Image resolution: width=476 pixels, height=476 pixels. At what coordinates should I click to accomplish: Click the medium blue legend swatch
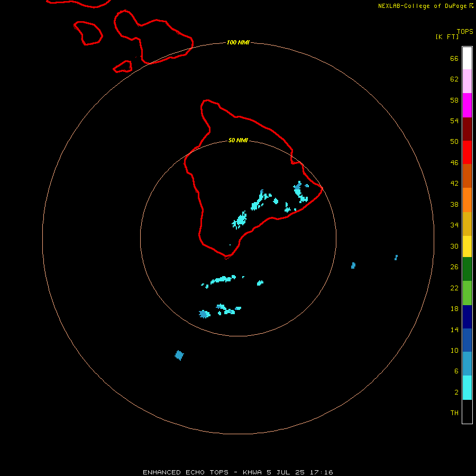click(x=467, y=340)
